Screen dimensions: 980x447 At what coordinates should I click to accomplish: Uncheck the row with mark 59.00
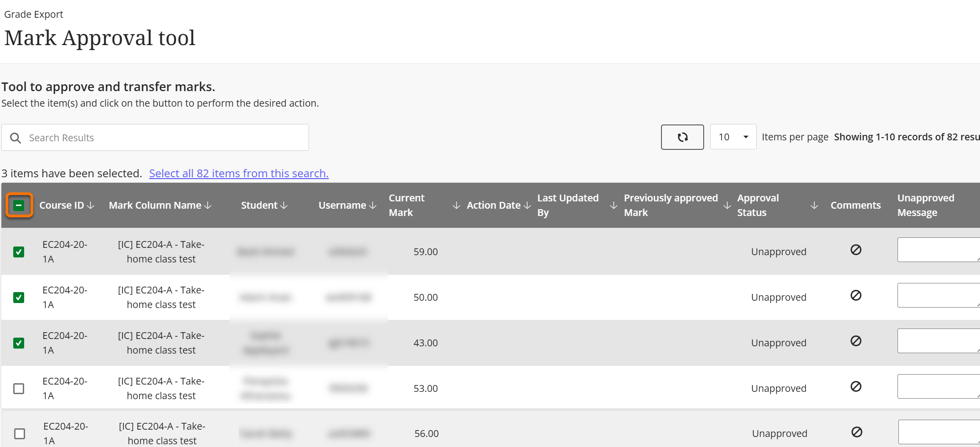coord(19,252)
